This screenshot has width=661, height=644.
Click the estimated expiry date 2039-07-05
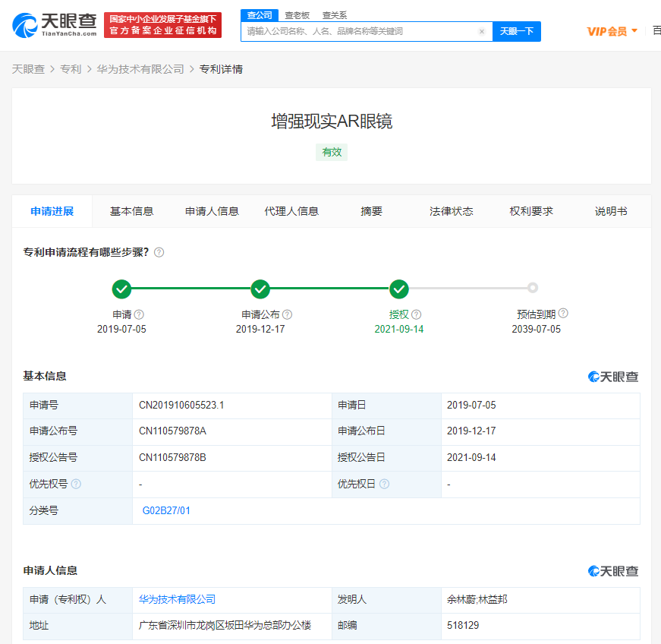pyautogui.click(x=537, y=330)
